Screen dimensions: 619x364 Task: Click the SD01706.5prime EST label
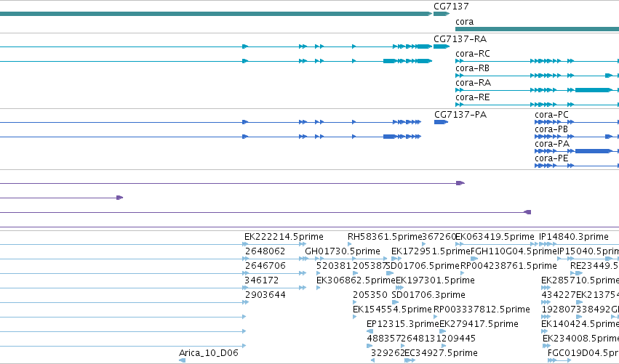tap(423, 266)
